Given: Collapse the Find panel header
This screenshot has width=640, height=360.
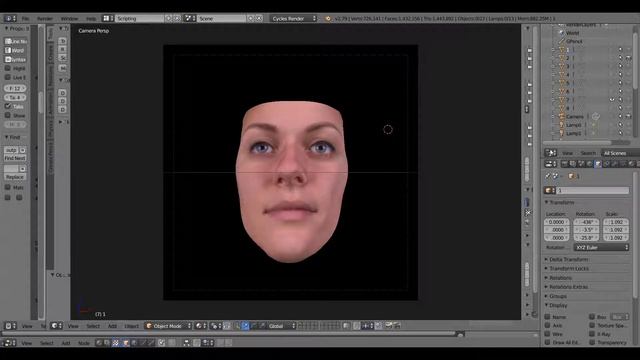Looking at the screenshot, I should (x=15, y=137).
